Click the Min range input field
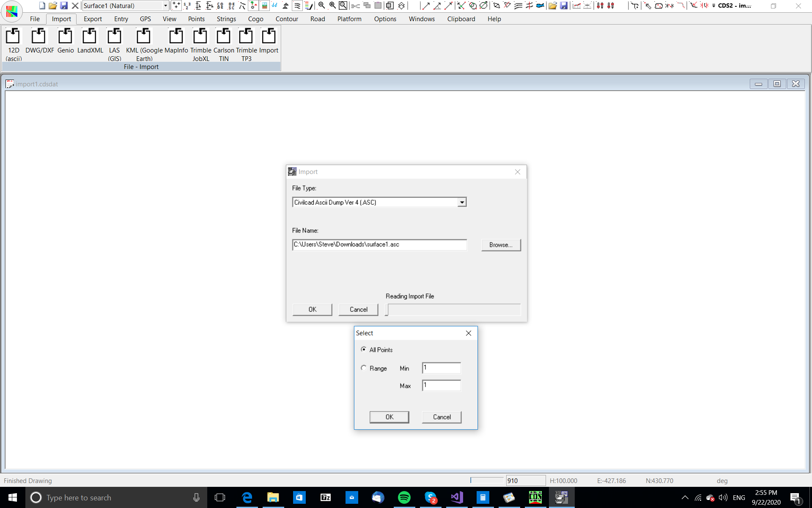812x508 pixels. pos(441,368)
